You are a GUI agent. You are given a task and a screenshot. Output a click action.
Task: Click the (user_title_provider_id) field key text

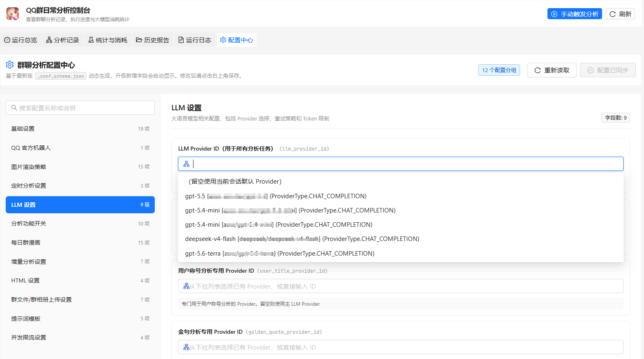pos(292,271)
